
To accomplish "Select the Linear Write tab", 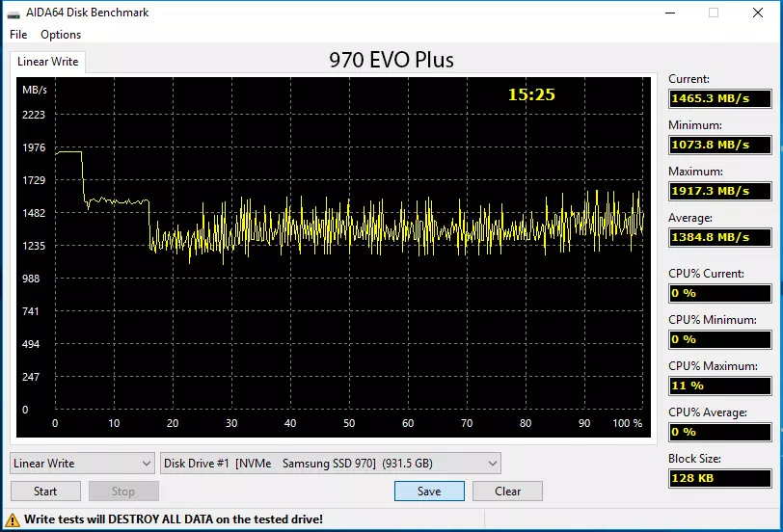I will [x=48, y=62].
